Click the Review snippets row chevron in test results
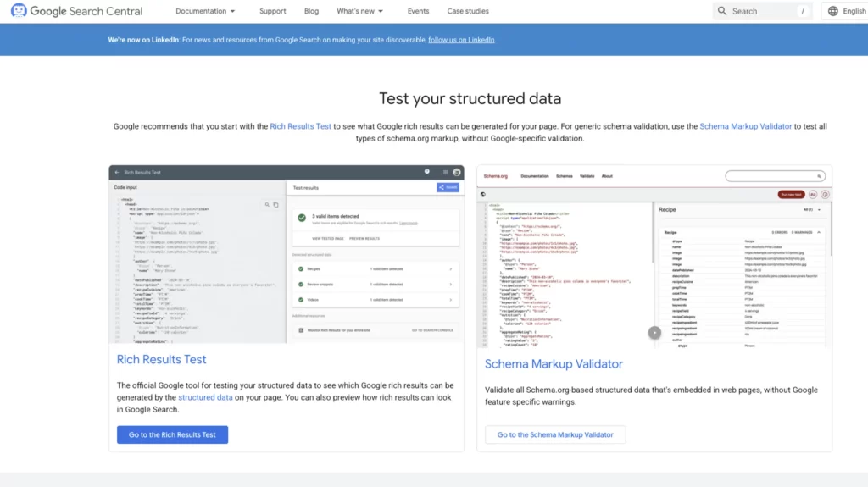Screen dimensions: 868x487 451,285
